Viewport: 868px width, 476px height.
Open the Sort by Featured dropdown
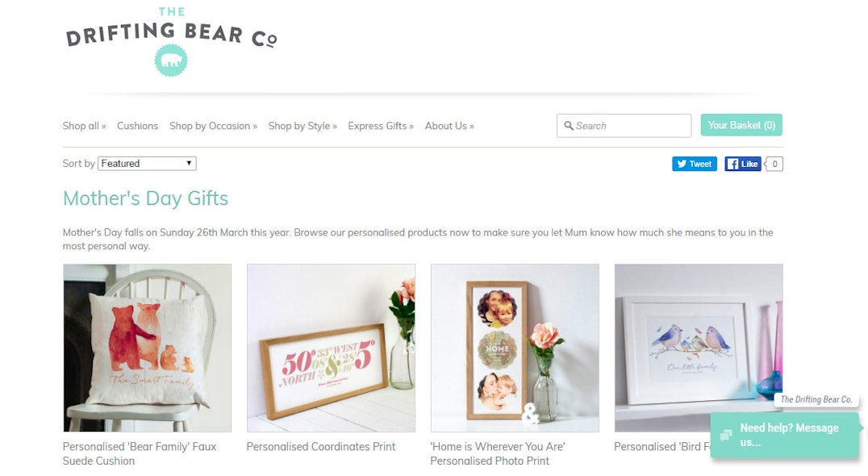pos(147,163)
